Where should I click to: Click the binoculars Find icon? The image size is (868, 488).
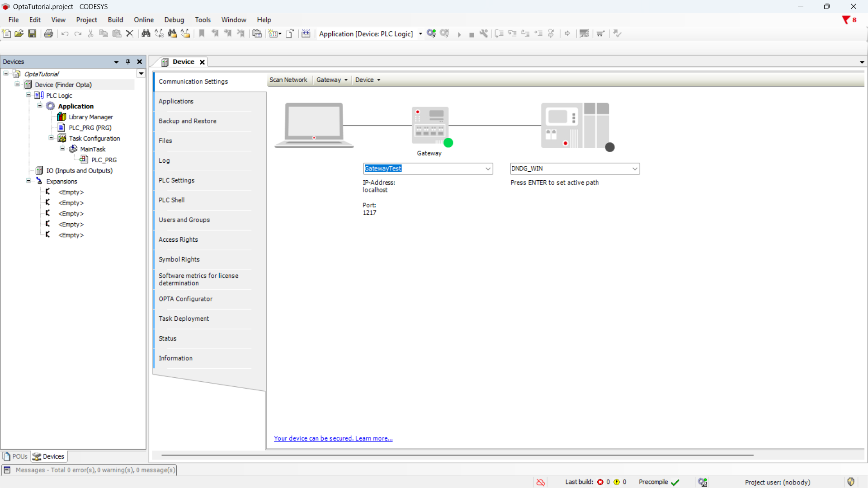[x=146, y=33]
